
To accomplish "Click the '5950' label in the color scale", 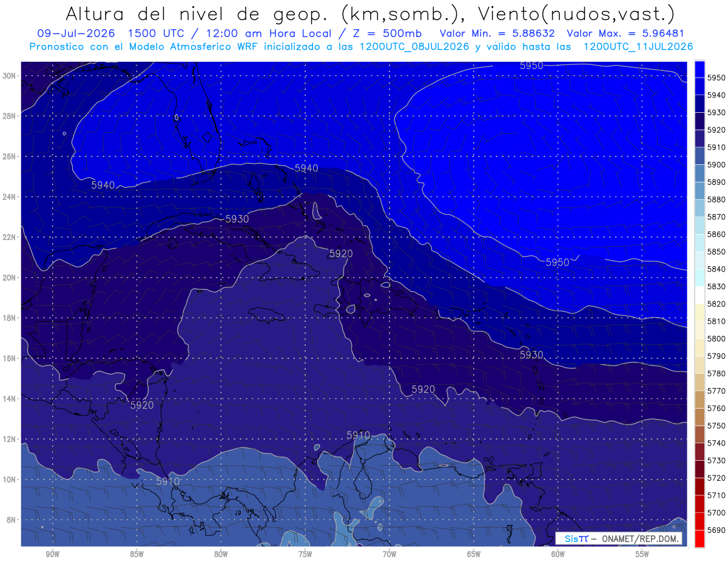I will tap(716, 78).
